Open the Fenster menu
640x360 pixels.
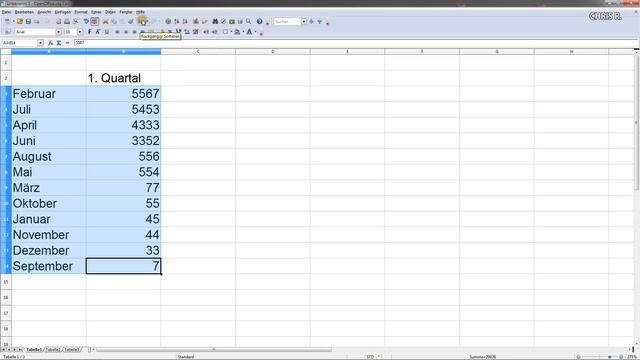coord(126,12)
